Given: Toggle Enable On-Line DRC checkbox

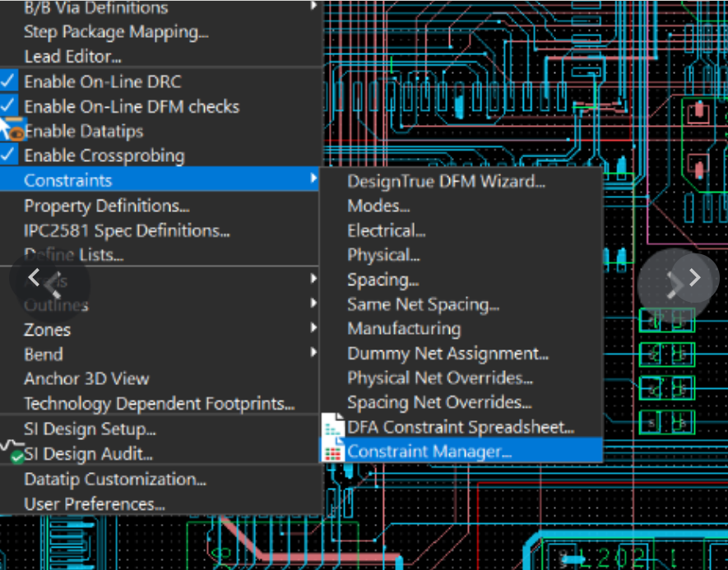Looking at the screenshot, I should tap(9, 81).
